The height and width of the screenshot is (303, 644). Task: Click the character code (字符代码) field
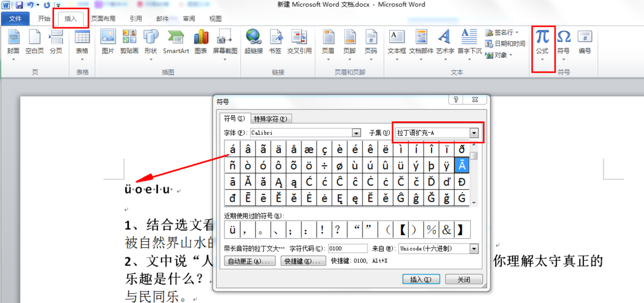[x=348, y=248]
